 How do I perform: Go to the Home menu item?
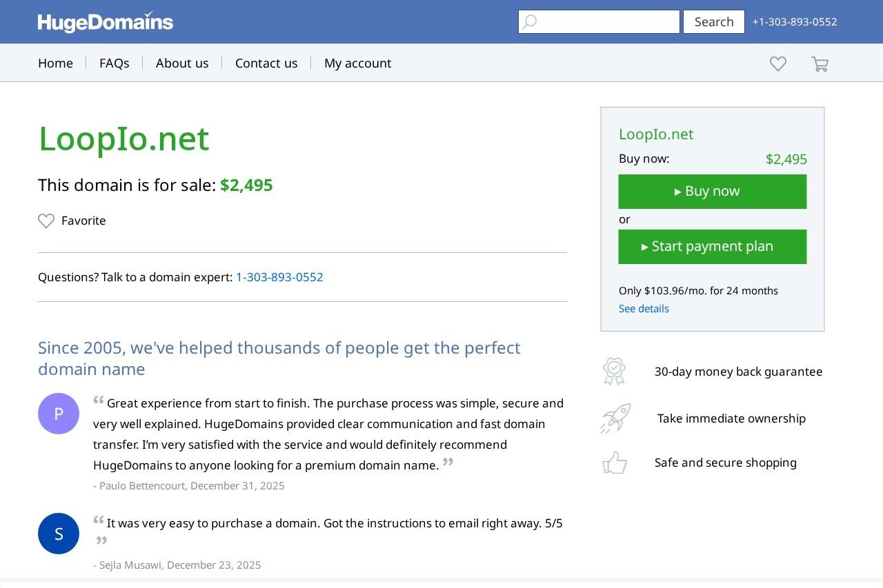point(55,63)
